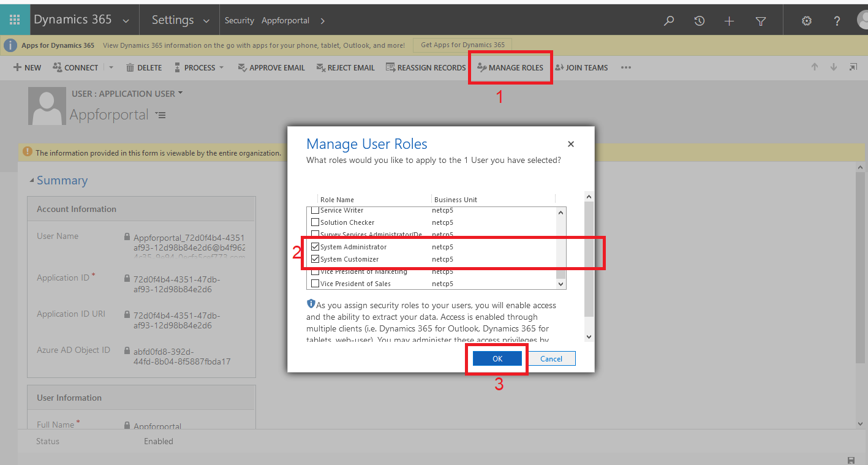The height and width of the screenshot is (465, 868).
Task: Toggle the Solution Checker role checkbox
Action: click(x=315, y=222)
